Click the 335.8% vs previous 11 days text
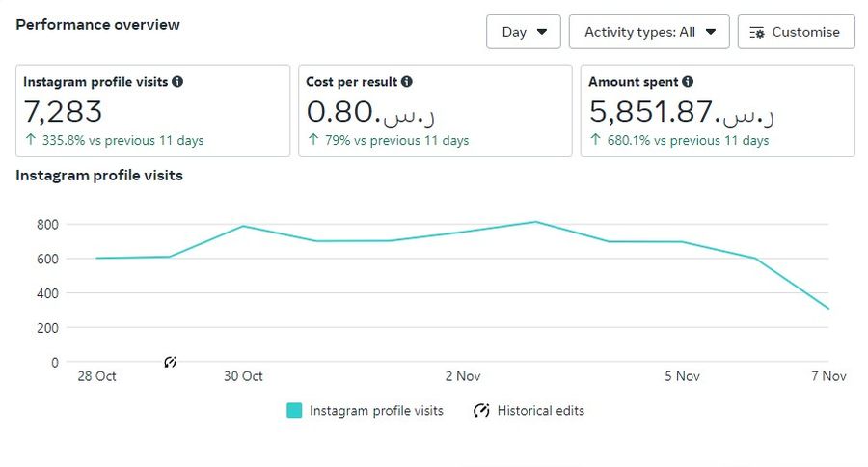The height and width of the screenshot is (467, 868). click(x=122, y=140)
